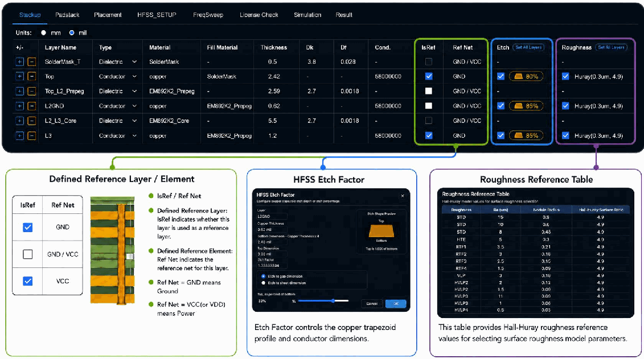644x359 pixels.
Task: Confirm the Etch Factor dialog with OK
Action: 396,304
